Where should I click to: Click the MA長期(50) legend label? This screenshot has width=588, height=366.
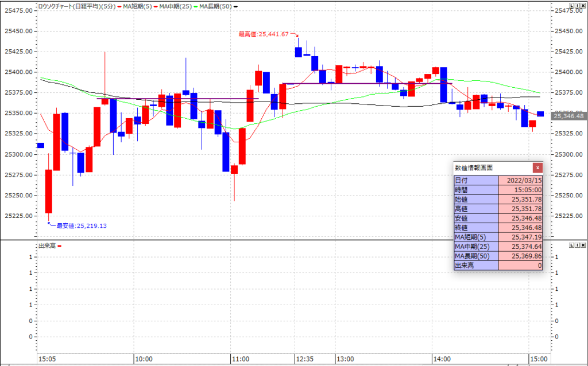pos(215,6)
